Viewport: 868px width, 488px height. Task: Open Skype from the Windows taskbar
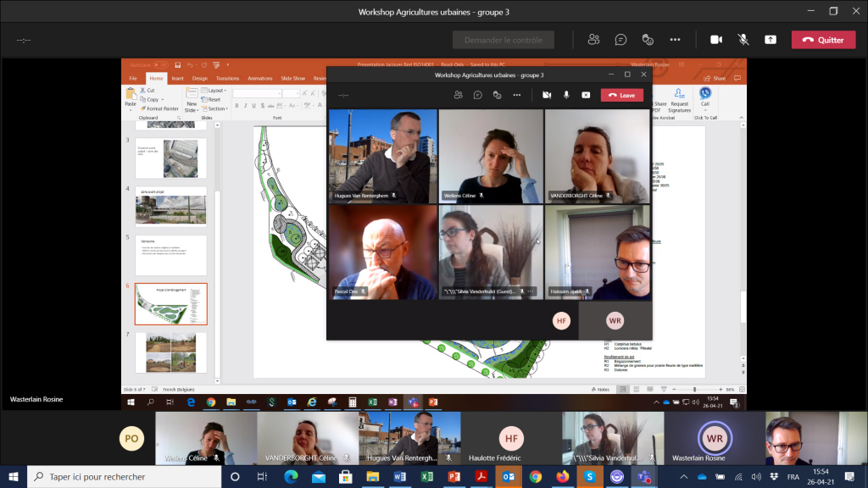[590, 476]
